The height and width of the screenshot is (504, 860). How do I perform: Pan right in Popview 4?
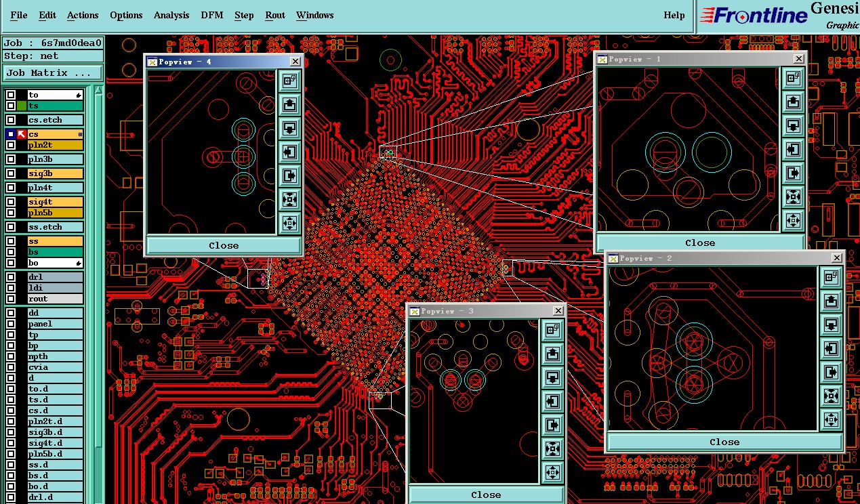coord(290,175)
